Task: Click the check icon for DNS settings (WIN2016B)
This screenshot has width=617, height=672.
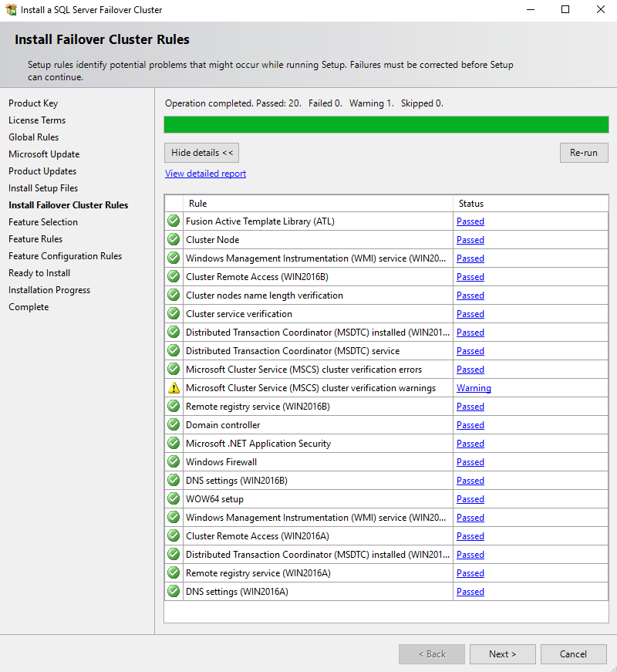Action: click(174, 480)
